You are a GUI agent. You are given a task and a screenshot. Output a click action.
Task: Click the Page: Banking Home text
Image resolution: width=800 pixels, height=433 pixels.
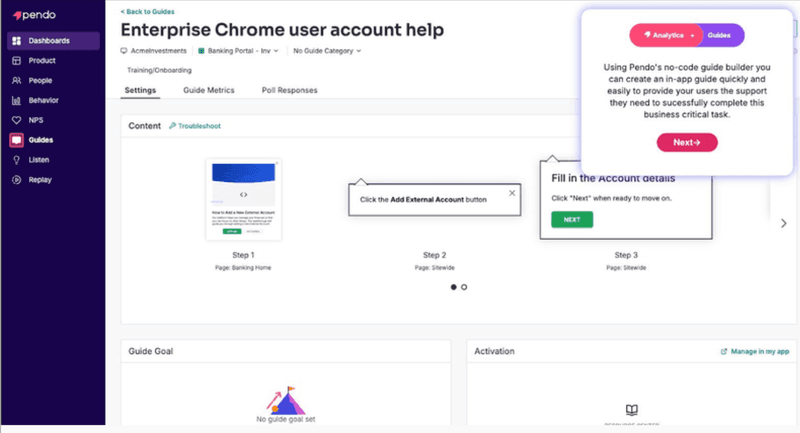pyautogui.click(x=243, y=268)
